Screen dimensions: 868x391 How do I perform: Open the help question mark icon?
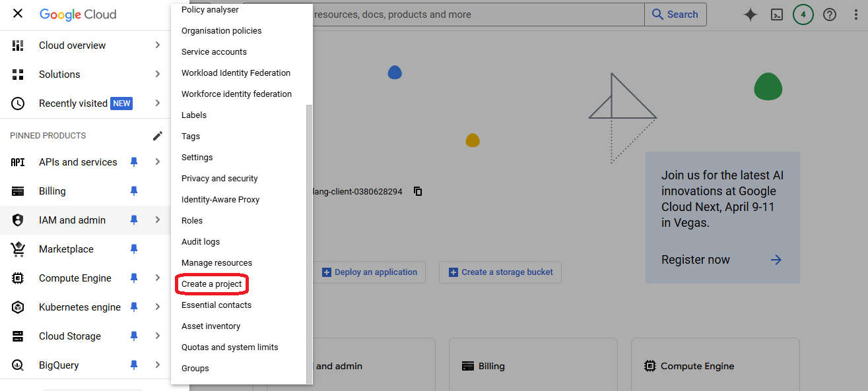point(830,15)
